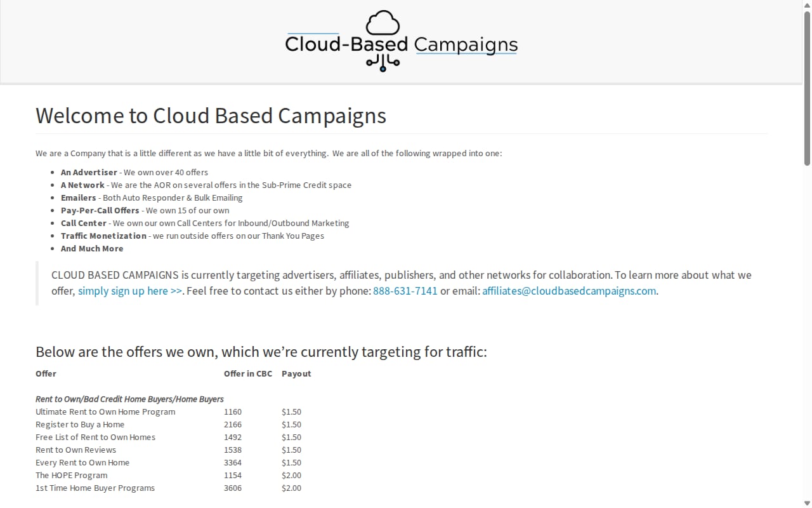Click the 'Rent to Own/Bad Credit Home Buyers' category row
Image resolution: width=812 pixels, height=508 pixels.
coord(129,399)
